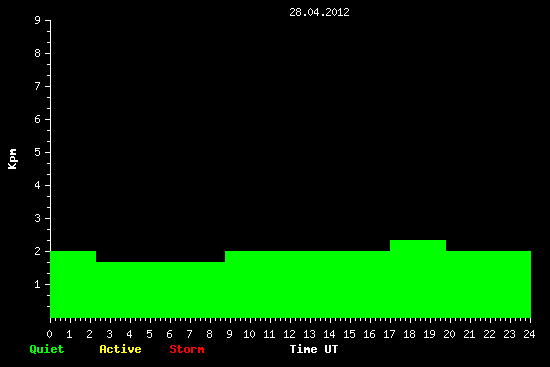Image resolution: width=550 pixels, height=367 pixels.
Task: Click the red Storm legend label
Action: [x=187, y=349]
